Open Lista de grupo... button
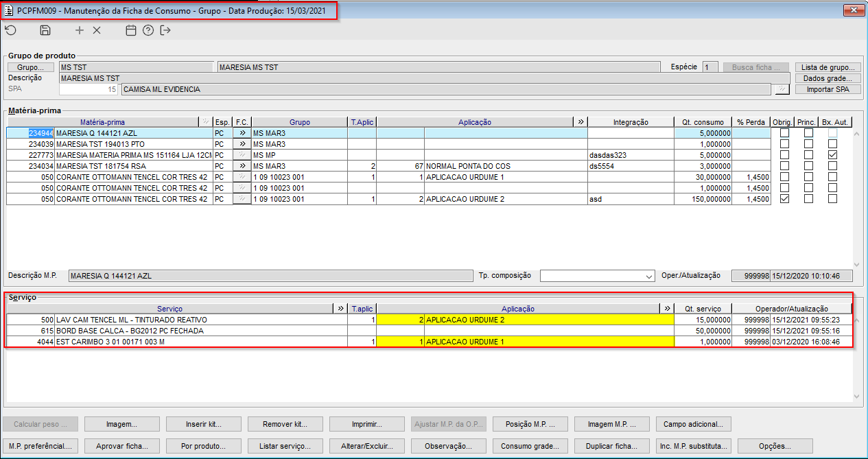 click(x=828, y=67)
